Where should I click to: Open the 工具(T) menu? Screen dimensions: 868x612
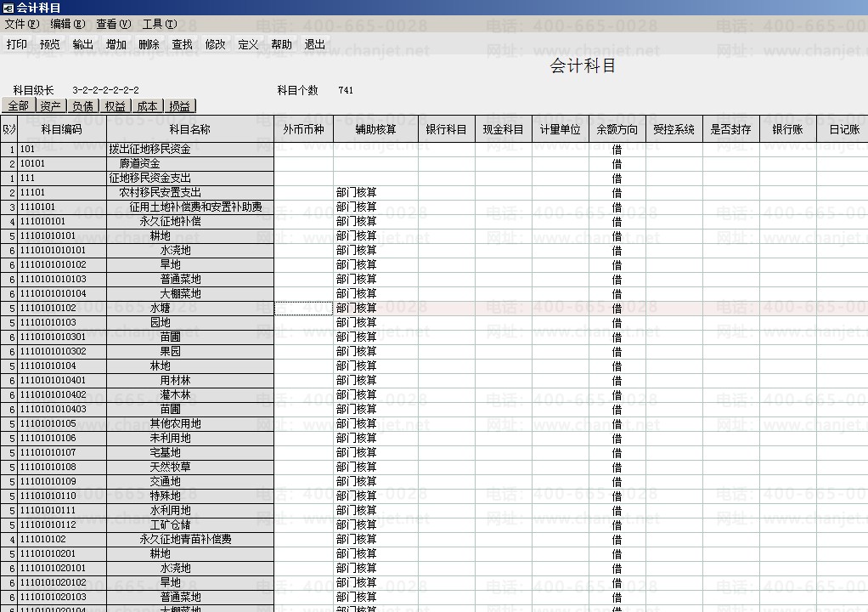click(x=160, y=24)
